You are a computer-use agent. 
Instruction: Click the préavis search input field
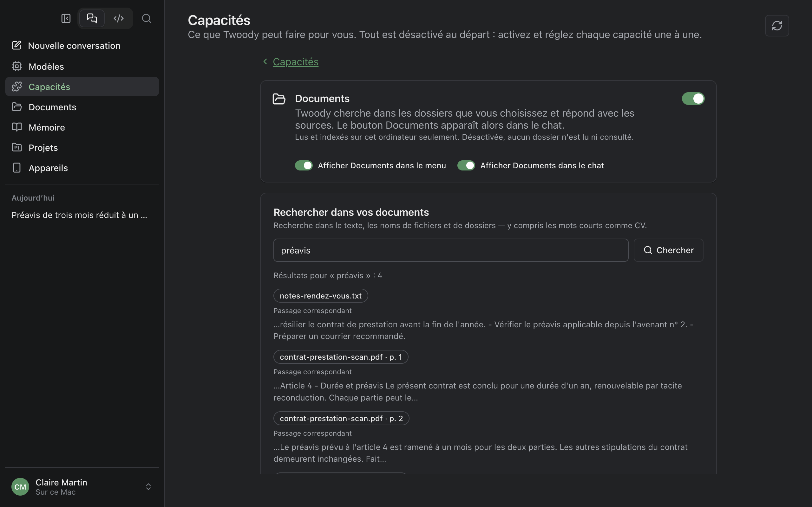451,250
